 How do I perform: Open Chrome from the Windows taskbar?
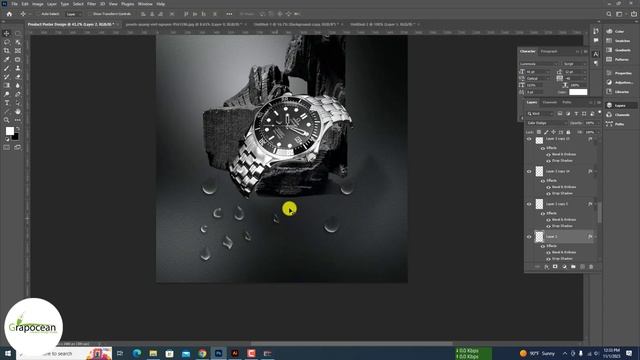click(202, 353)
